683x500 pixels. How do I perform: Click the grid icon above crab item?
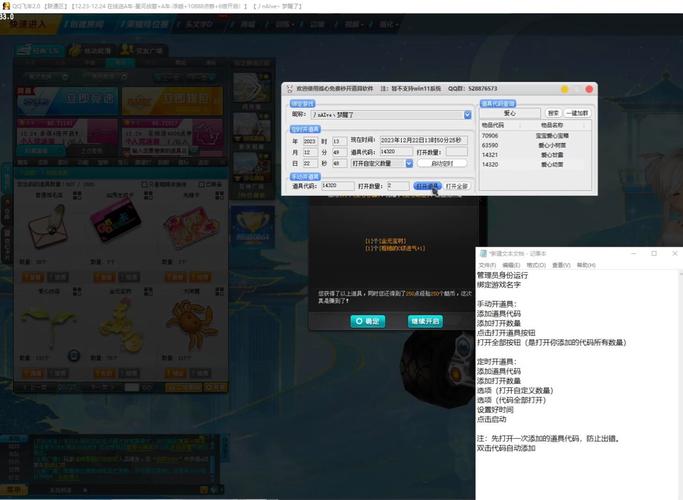220,291
